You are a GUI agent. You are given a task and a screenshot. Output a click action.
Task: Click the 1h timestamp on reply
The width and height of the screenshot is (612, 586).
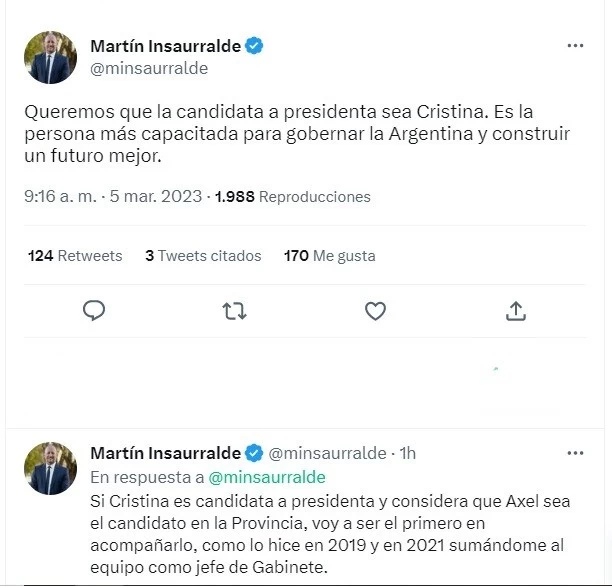(407, 453)
